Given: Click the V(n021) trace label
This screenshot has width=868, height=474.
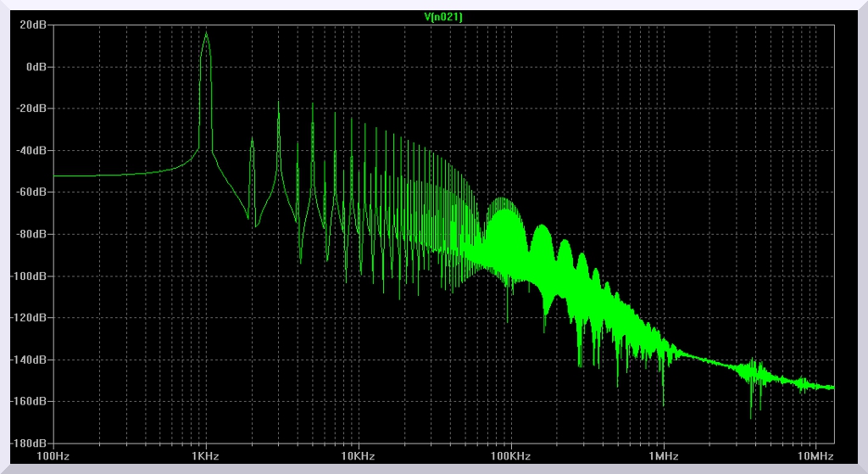Looking at the screenshot, I should pos(443,16).
